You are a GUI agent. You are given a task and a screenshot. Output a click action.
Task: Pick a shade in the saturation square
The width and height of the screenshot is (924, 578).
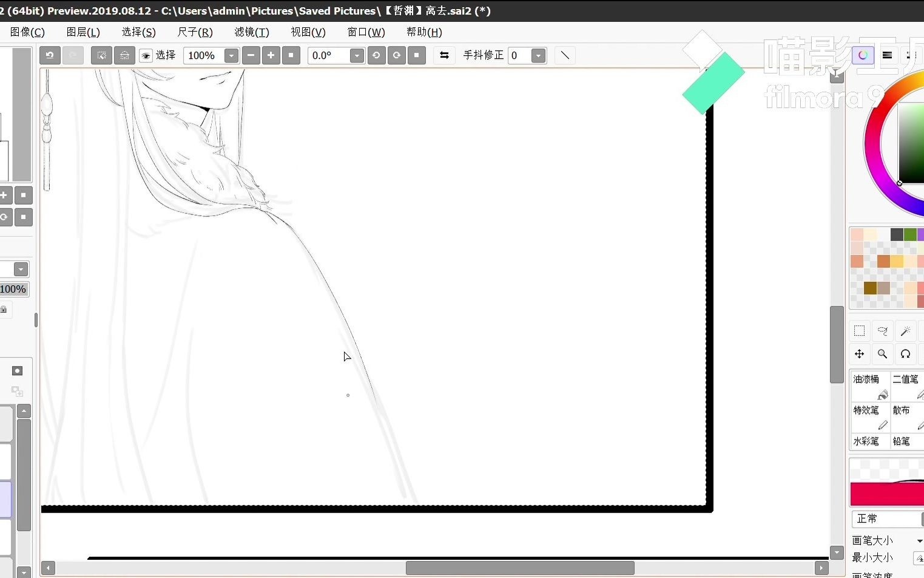click(x=911, y=143)
